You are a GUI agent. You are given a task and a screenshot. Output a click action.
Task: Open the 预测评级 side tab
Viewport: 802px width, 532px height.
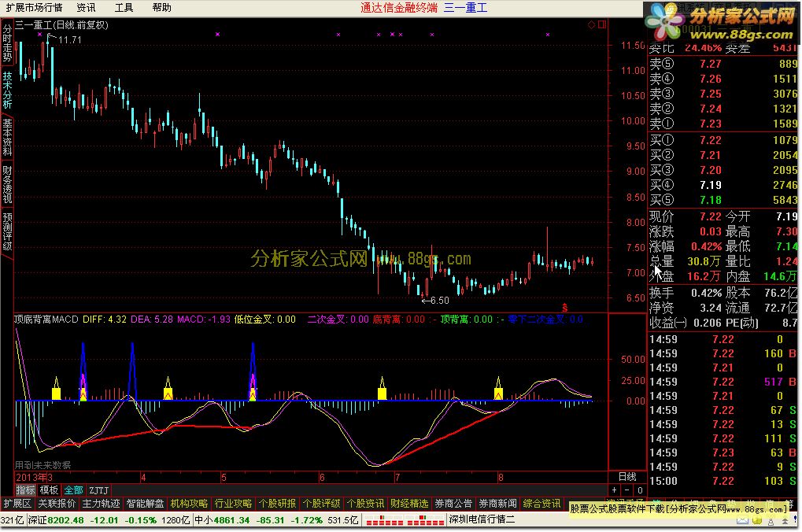click(7, 231)
